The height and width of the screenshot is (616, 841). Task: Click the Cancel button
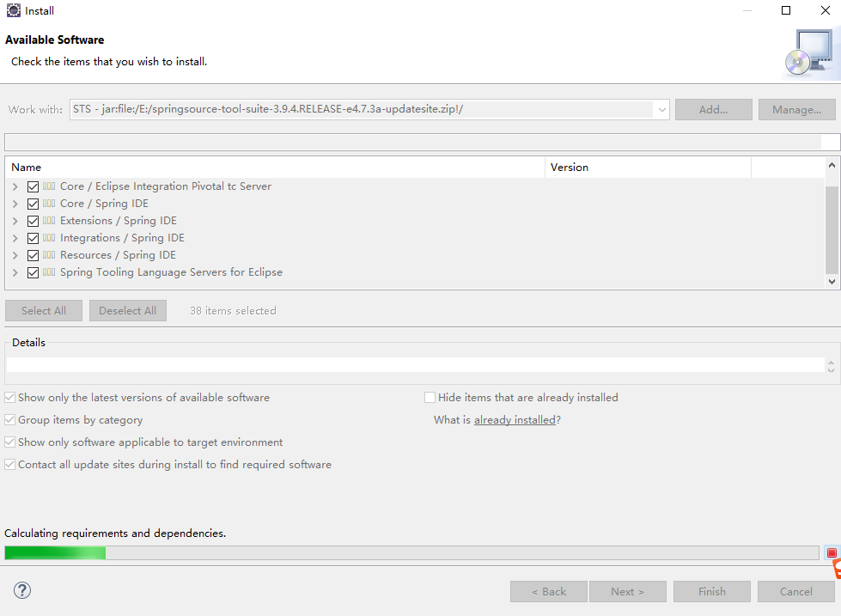tap(796, 591)
